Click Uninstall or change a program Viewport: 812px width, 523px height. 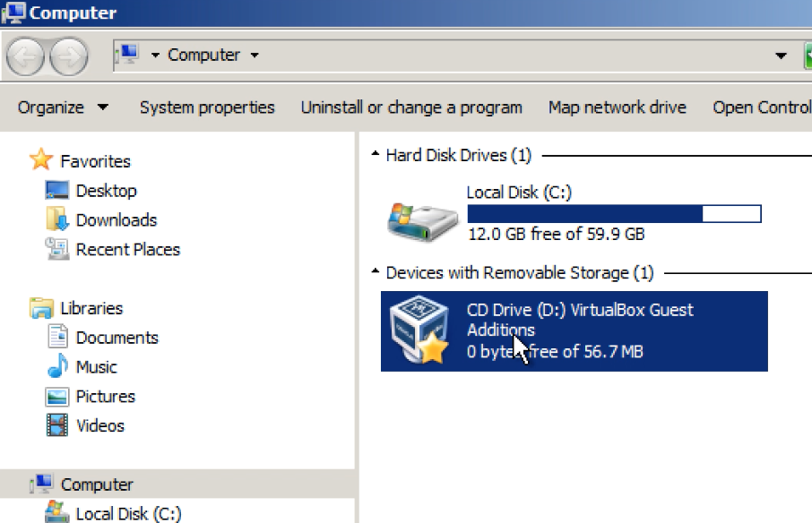click(411, 107)
